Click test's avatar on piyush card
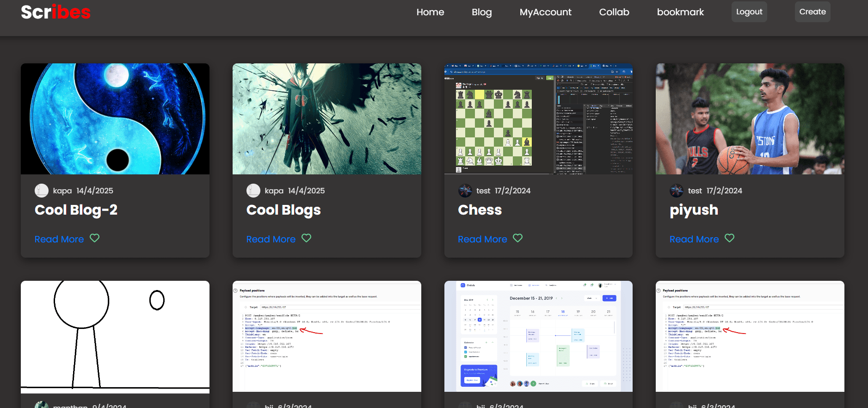This screenshot has width=868, height=408. point(677,191)
